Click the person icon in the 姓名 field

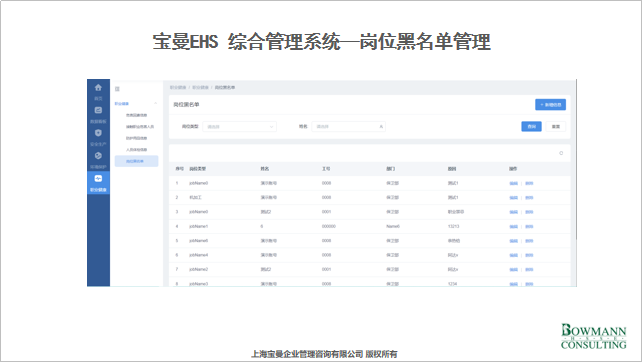coord(381,127)
